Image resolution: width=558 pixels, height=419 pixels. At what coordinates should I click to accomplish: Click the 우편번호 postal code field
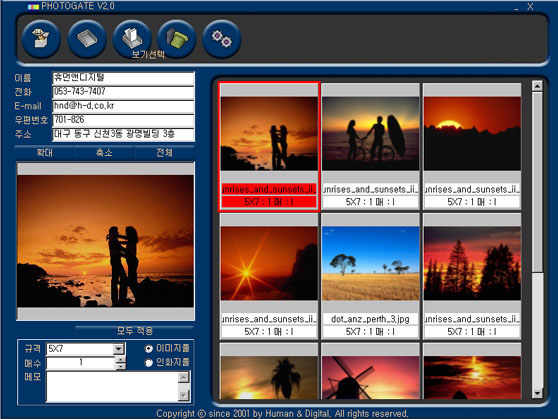tap(123, 120)
